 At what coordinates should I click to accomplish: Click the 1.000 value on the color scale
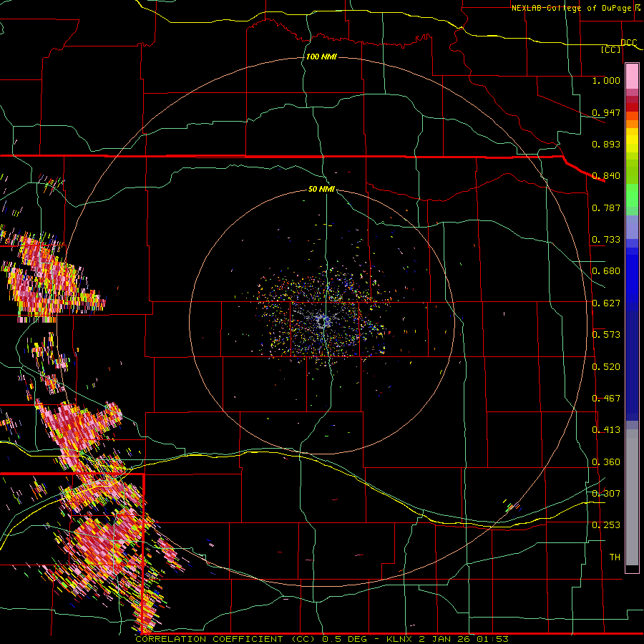(606, 80)
